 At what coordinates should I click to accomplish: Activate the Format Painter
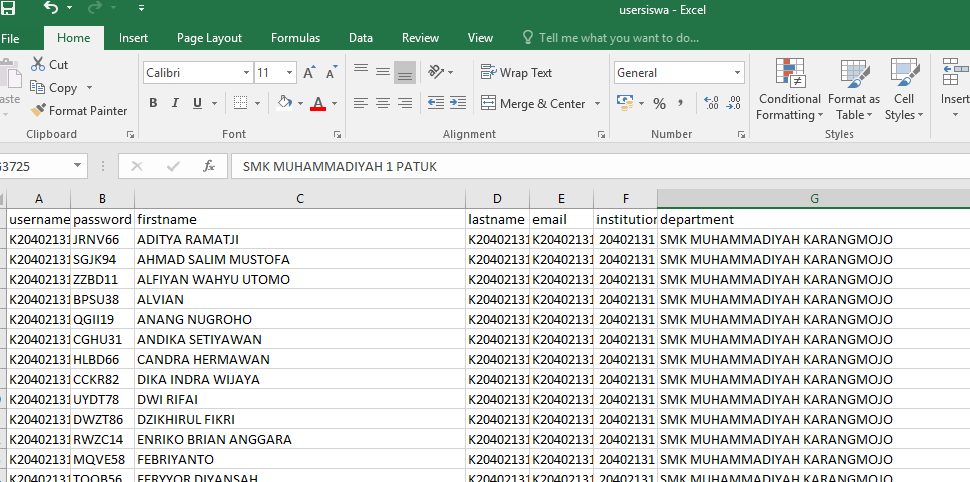click(x=79, y=111)
